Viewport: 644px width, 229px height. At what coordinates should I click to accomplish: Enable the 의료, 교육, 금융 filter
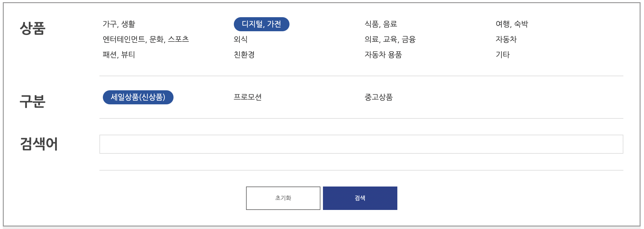[391, 39]
